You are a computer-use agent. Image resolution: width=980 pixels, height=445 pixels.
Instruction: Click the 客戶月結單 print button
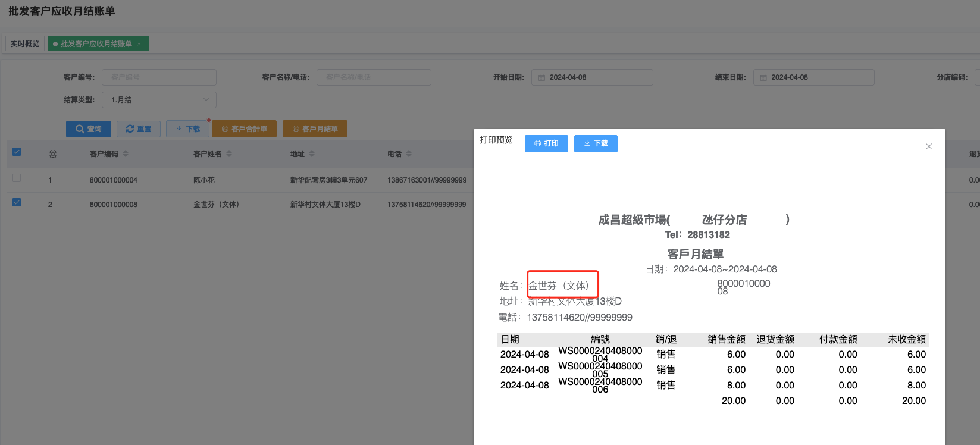(315, 129)
